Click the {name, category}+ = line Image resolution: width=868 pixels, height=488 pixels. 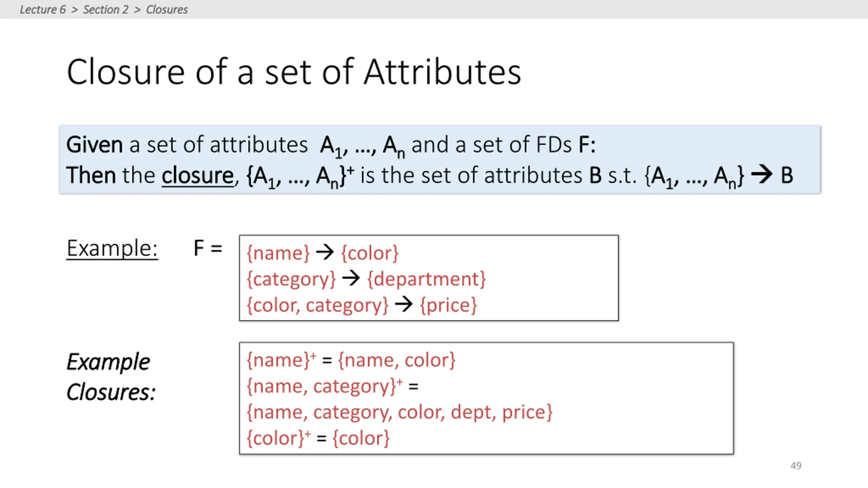tap(332, 386)
